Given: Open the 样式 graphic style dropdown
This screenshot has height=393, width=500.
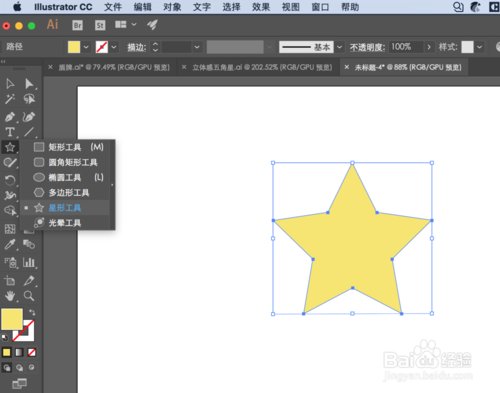Looking at the screenshot, I should (479, 47).
